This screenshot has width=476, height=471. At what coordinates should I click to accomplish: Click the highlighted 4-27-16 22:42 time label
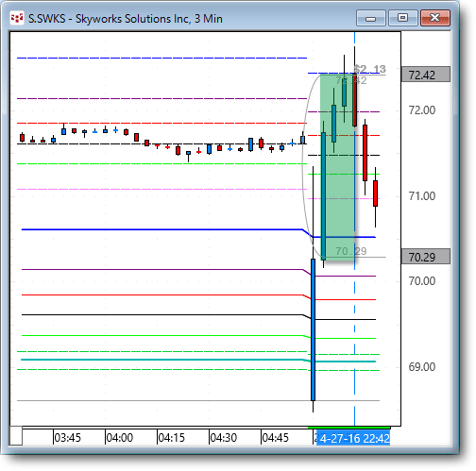point(353,438)
